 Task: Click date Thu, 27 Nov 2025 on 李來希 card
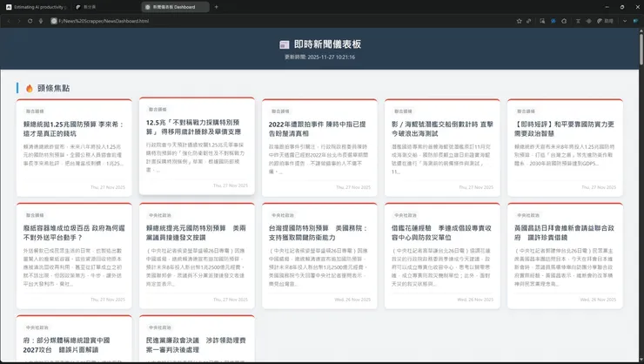pyautogui.click(x=108, y=187)
